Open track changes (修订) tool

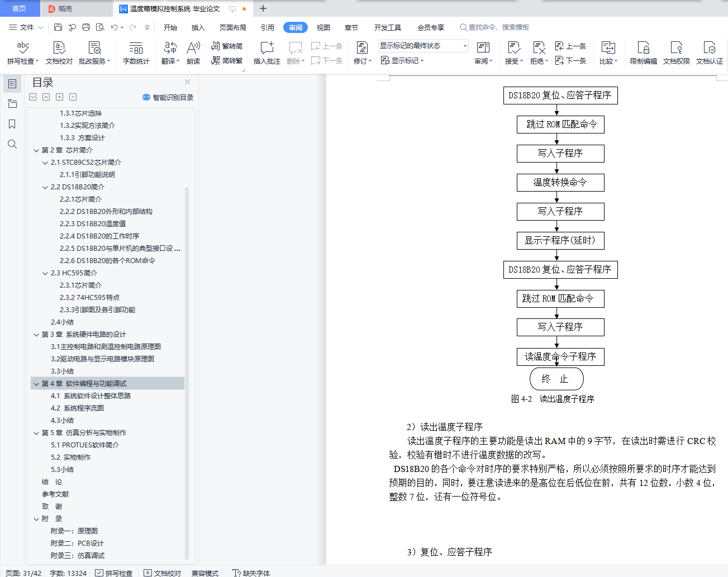(x=363, y=53)
